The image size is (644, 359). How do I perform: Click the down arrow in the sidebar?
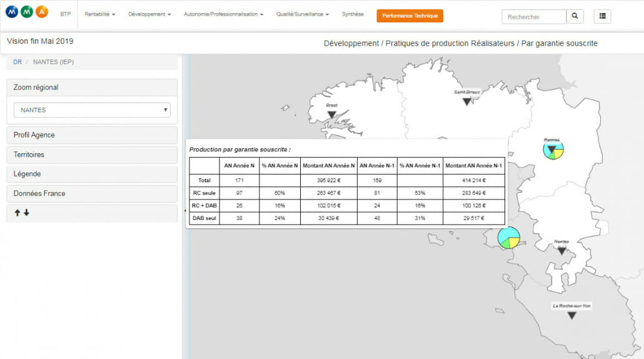26,213
